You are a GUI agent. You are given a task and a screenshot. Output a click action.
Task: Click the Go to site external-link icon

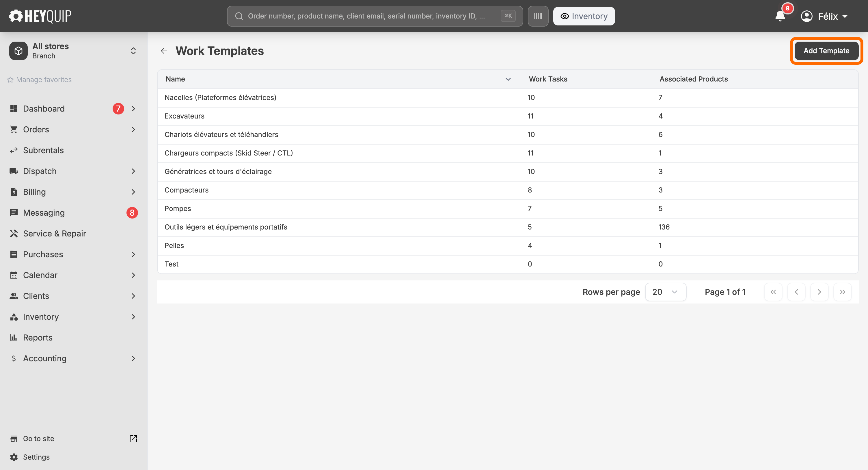pos(133,438)
